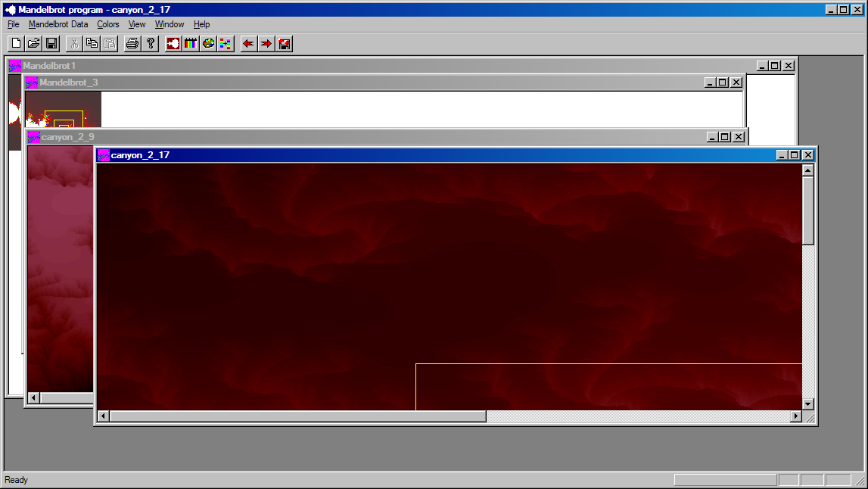Click the Help question mark icon
Image resolution: width=868 pixels, height=489 pixels.
[x=151, y=44]
